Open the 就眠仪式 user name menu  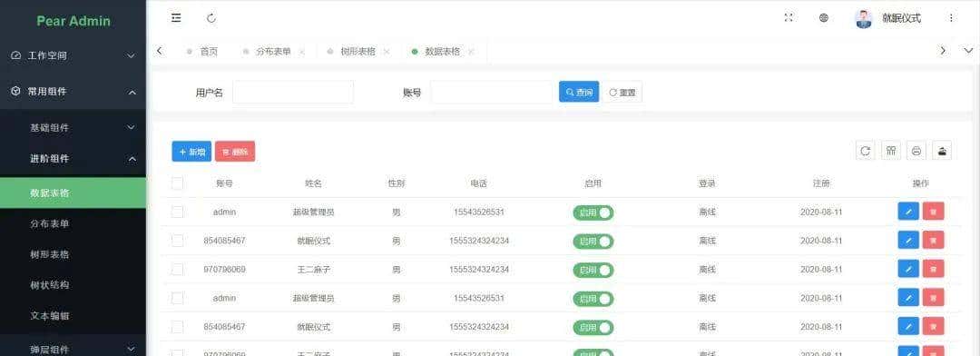901,19
